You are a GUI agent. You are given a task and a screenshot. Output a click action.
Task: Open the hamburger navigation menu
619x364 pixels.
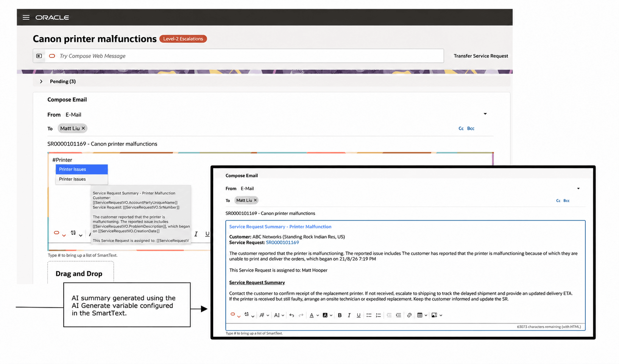coord(26,17)
